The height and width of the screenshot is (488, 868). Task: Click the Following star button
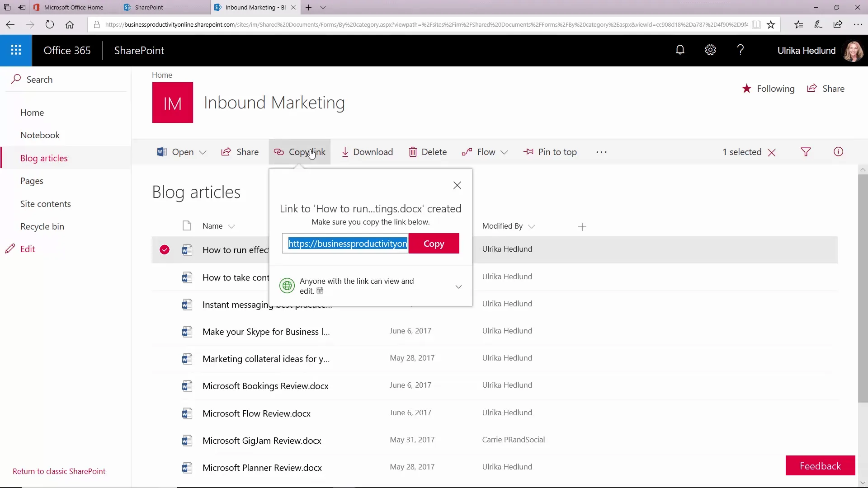coord(768,89)
